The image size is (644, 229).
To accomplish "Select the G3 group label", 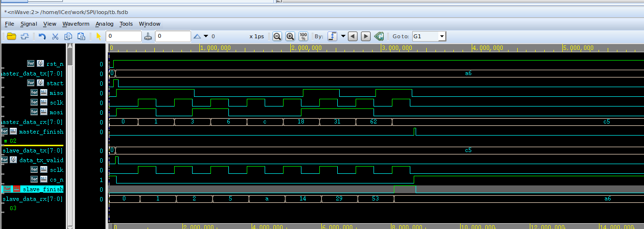I will coord(13,208).
